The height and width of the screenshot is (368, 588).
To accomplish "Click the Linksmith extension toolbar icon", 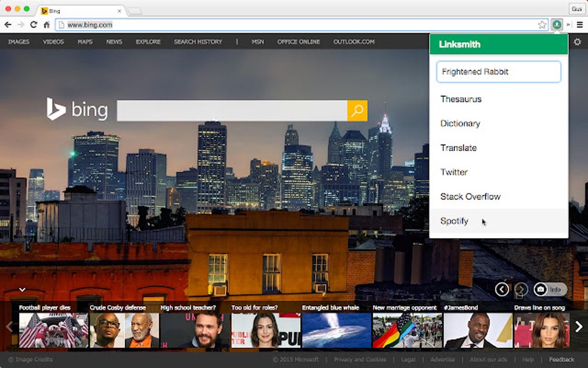I will point(557,25).
